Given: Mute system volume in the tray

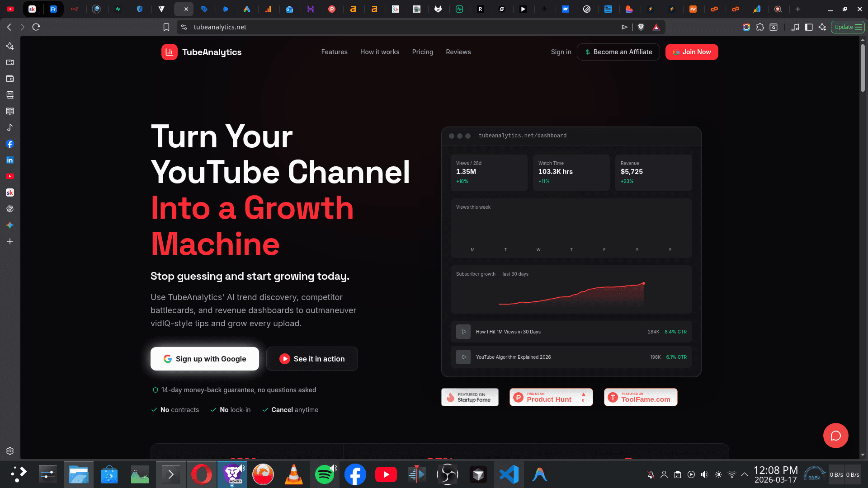Looking at the screenshot, I should click(704, 474).
